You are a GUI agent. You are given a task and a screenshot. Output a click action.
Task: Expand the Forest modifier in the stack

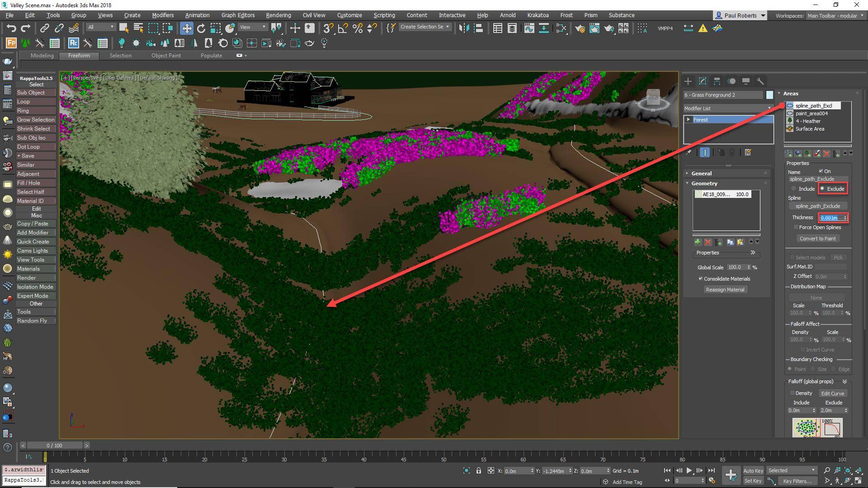point(689,119)
